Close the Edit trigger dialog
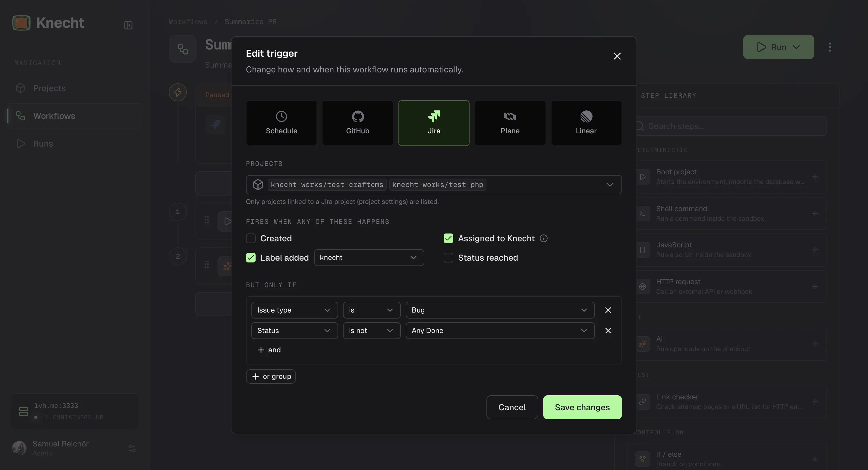 click(617, 56)
